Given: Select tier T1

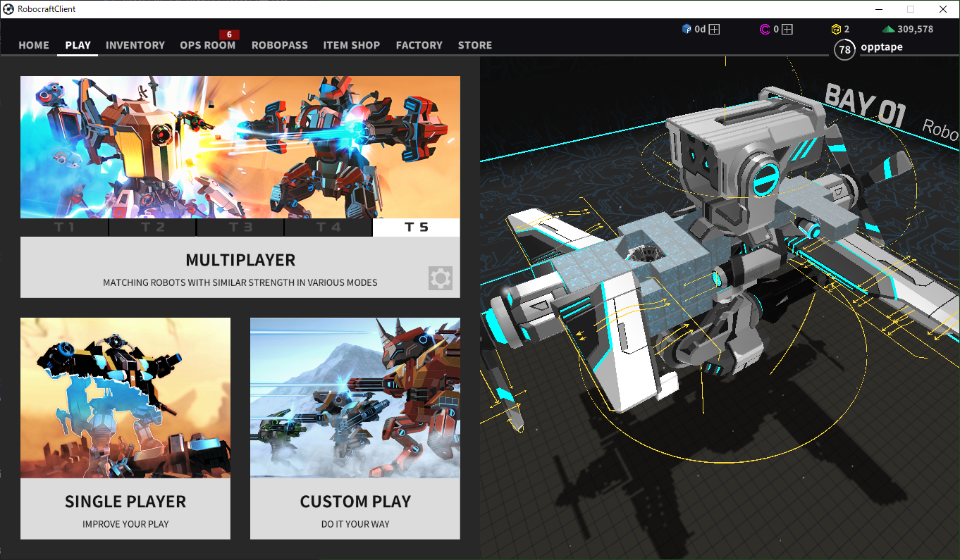Looking at the screenshot, I should [64, 228].
